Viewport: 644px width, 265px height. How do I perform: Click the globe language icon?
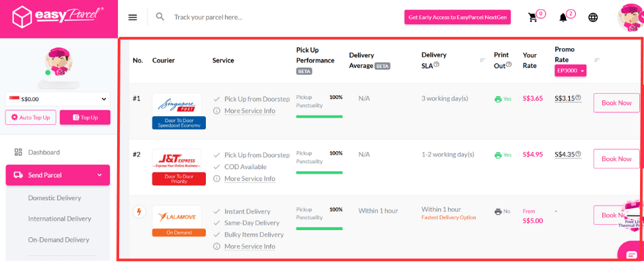[593, 17]
